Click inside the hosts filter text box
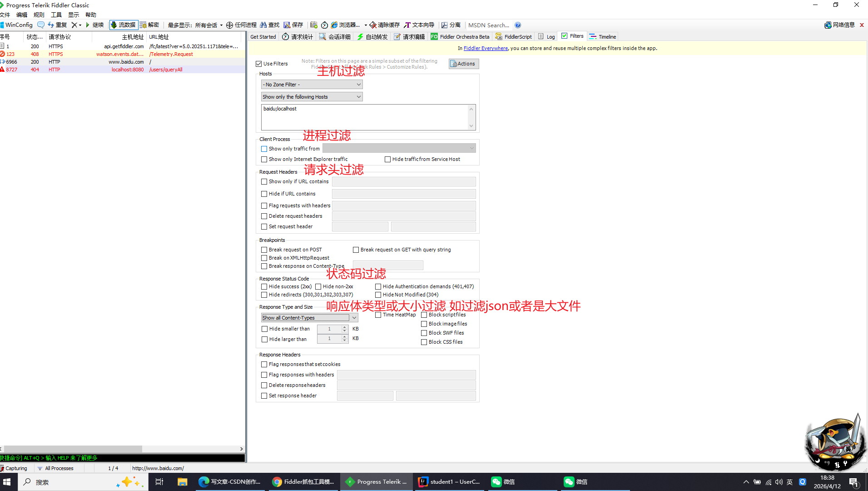868x491 pixels. tap(365, 117)
